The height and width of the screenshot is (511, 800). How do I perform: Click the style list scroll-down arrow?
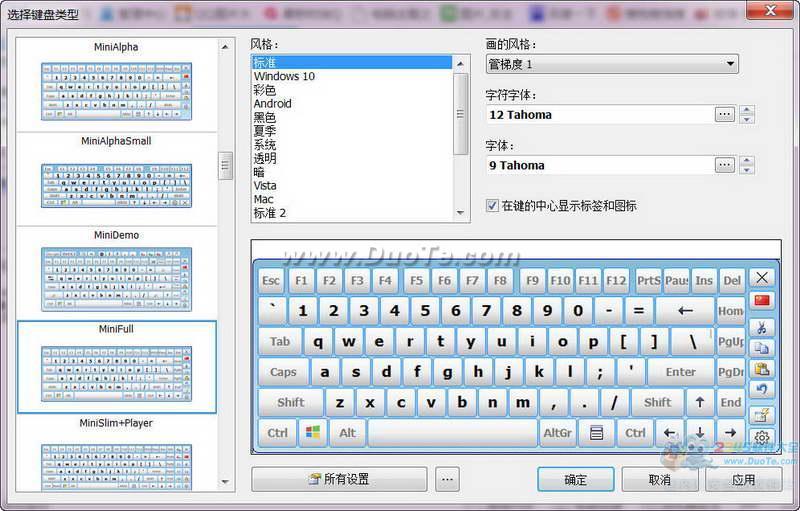460,213
